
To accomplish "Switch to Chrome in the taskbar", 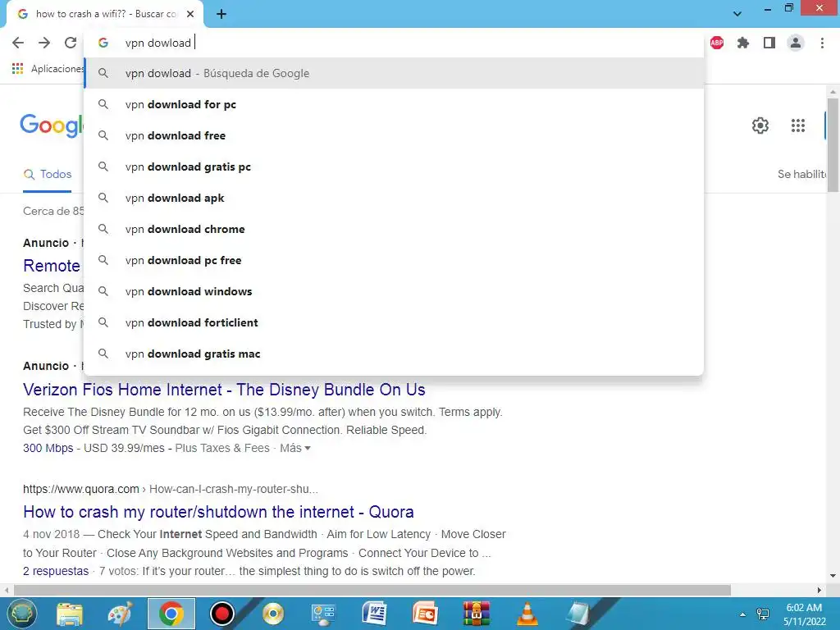I will pos(171,614).
